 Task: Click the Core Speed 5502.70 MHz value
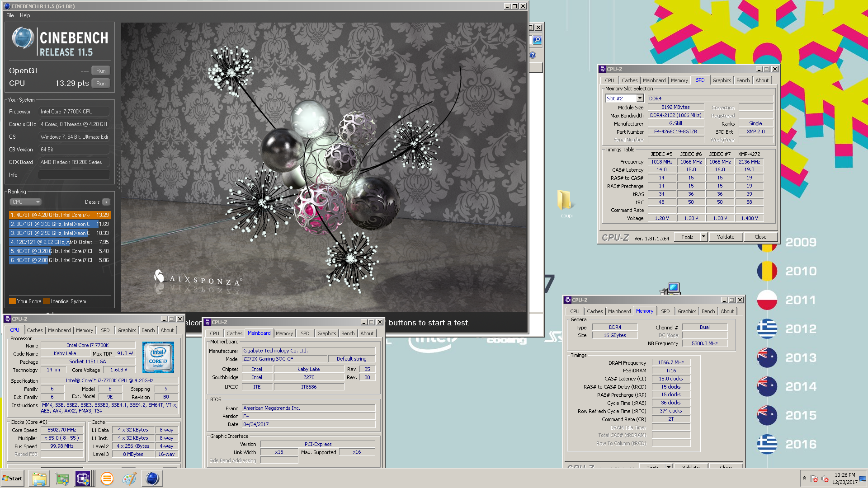(62, 430)
